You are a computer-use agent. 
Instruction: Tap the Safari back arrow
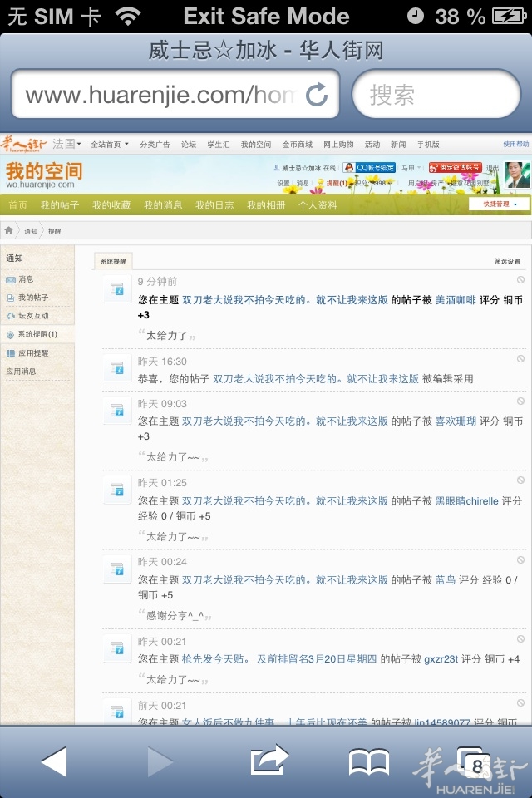point(54,761)
